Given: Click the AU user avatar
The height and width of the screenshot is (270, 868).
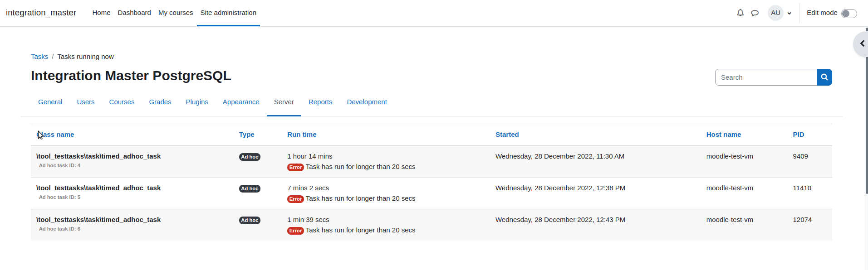Looking at the screenshot, I should 775,13.
